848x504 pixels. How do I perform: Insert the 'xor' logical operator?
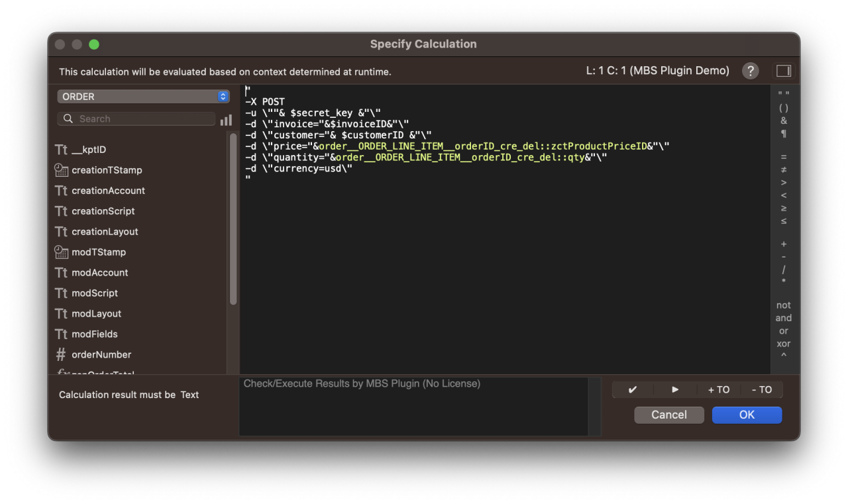point(784,344)
